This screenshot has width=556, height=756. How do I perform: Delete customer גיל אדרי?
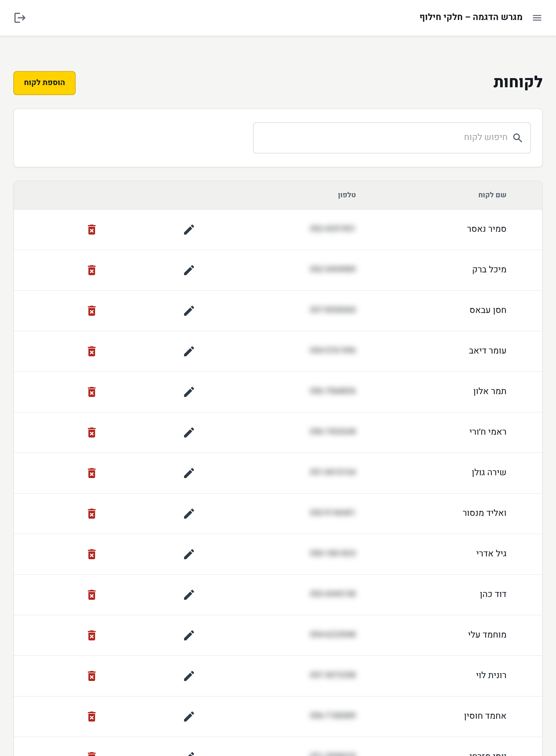[x=91, y=554]
